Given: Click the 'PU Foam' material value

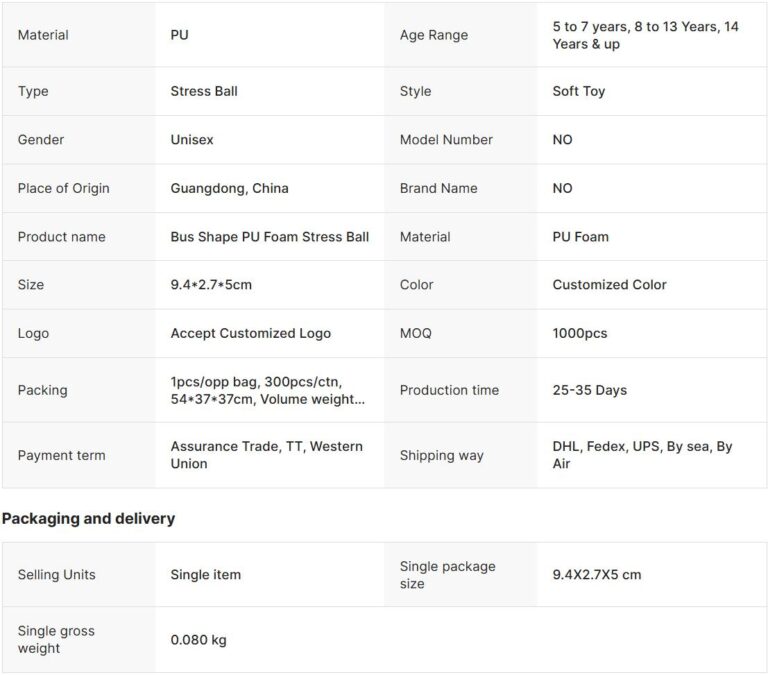Looking at the screenshot, I should coord(580,237).
